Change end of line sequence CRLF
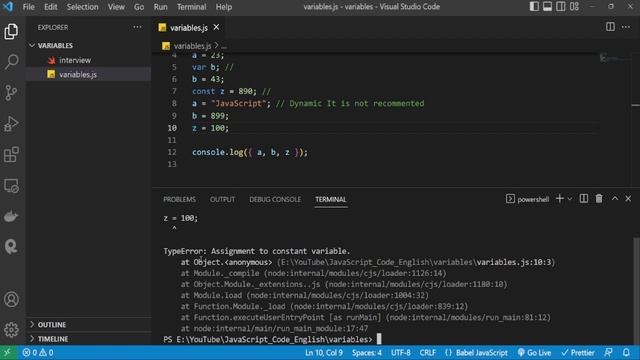The height and width of the screenshot is (360, 640). point(427,353)
